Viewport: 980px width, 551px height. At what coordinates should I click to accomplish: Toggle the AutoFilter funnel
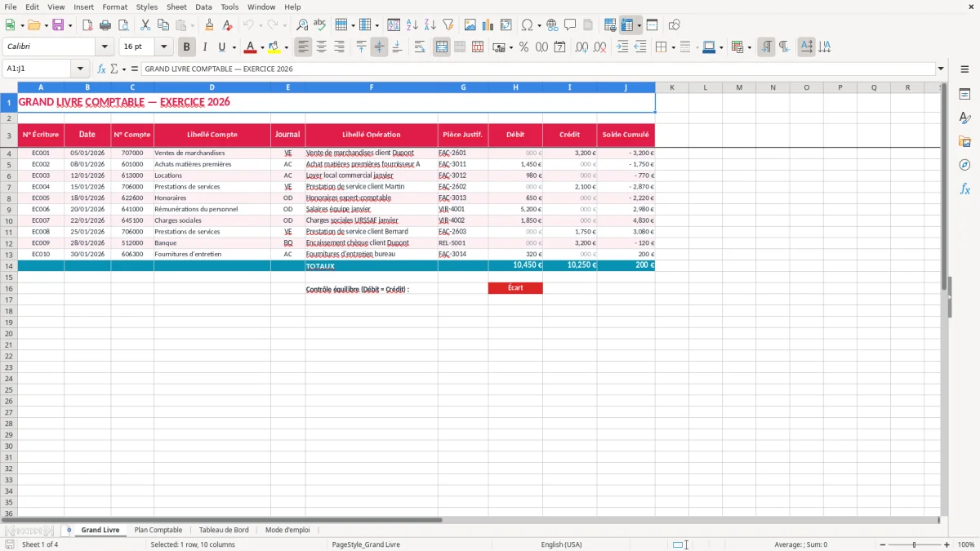(448, 25)
